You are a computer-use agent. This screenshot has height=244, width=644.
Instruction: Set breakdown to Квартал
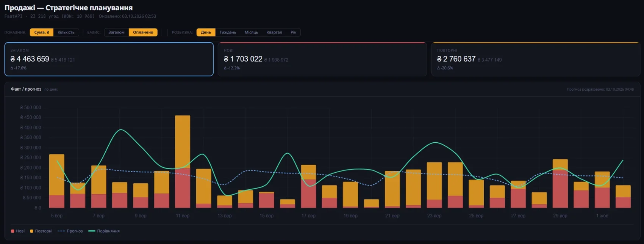[x=274, y=32]
